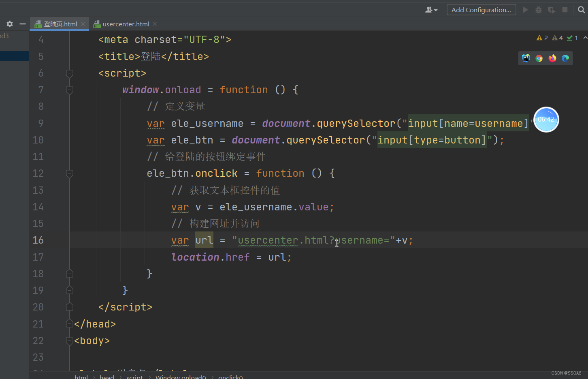588x379 pixels.
Task: Click the green typo checkmark indicator
Action: coord(573,38)
